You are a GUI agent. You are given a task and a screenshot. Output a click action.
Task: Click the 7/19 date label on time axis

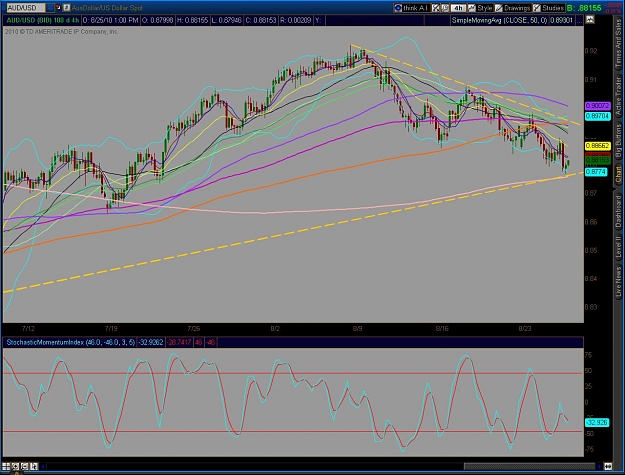[x=111, y=329]
